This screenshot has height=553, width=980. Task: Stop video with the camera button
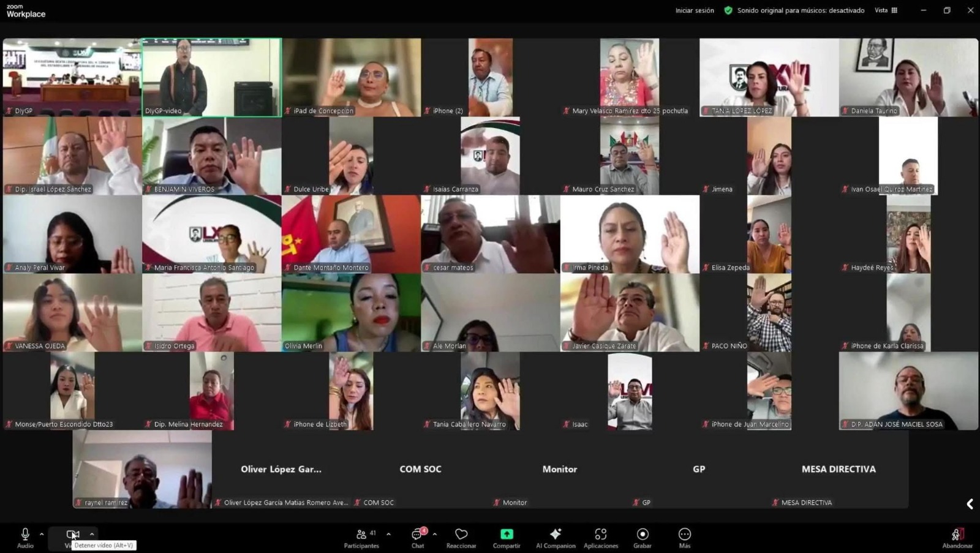[72, 535]
